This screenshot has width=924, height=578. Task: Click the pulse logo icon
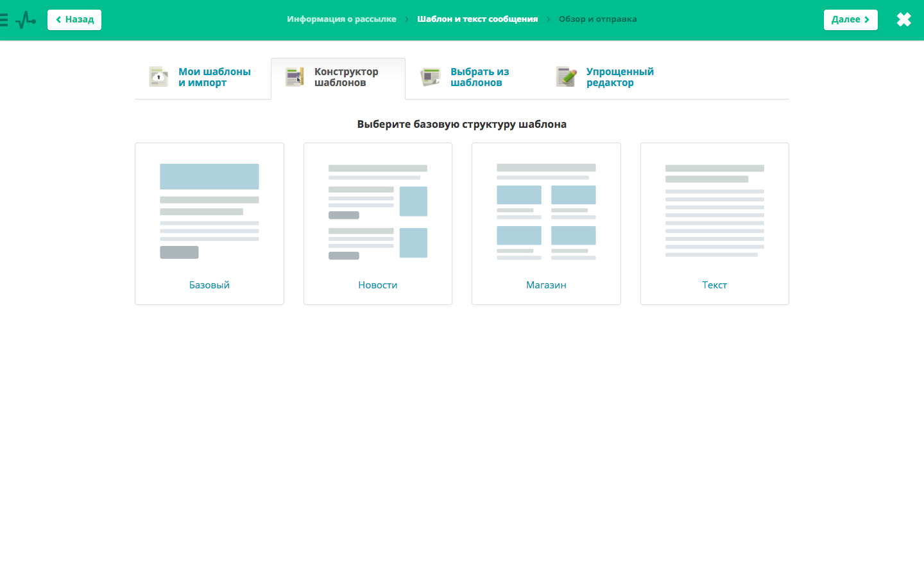pyautogui.click(x=26, y=20)
